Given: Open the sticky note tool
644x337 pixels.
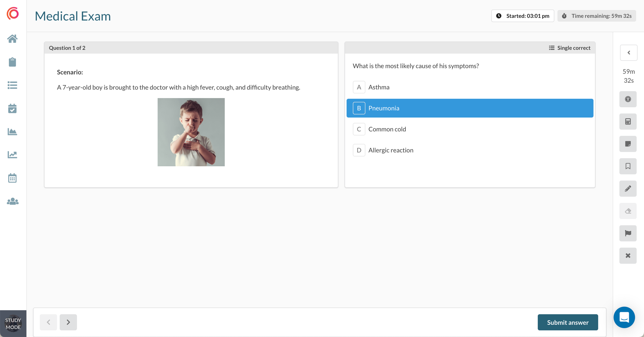Looking at the screenshot, I should [x=628, y=144].
